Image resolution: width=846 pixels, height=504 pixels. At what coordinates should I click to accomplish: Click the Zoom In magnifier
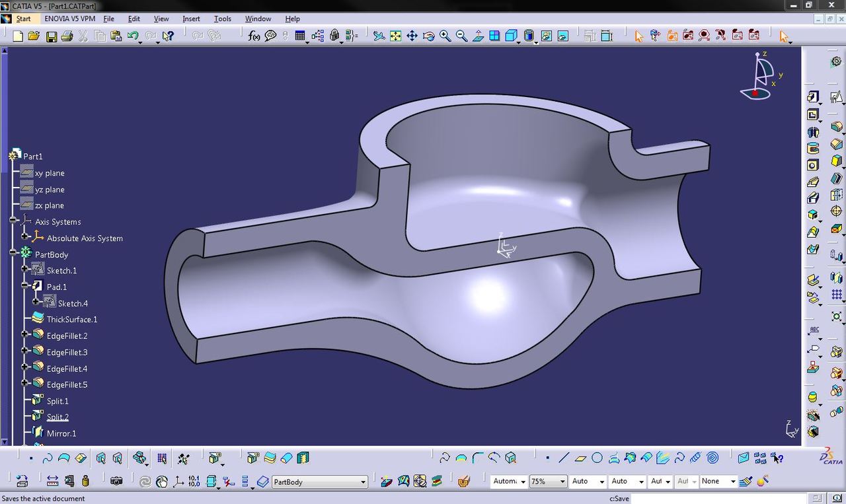tap(445, 36)
